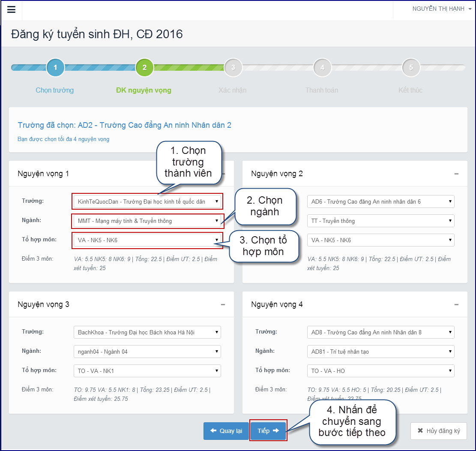The height and width of the screenshot is (451, 476).
Task: Open Ngành dropdown showing MMT - Mạng máy tính
Action: (x=147, y=221)
